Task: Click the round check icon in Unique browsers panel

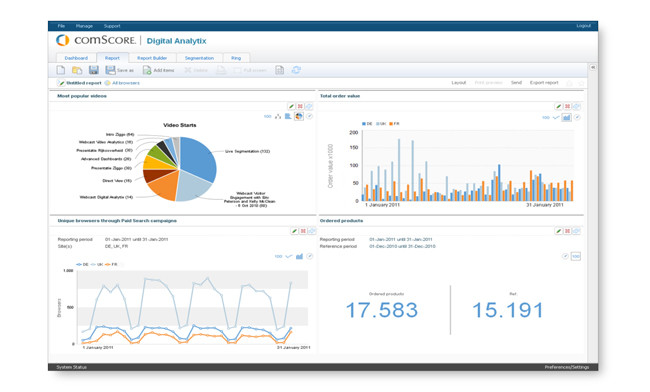Action: [x=309, y=256]
